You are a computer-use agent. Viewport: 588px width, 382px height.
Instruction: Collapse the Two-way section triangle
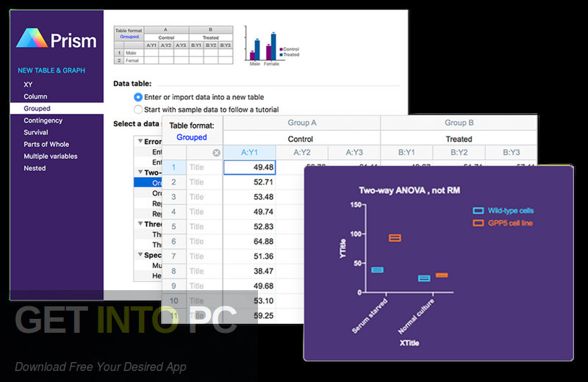click(x=140, y=172)
